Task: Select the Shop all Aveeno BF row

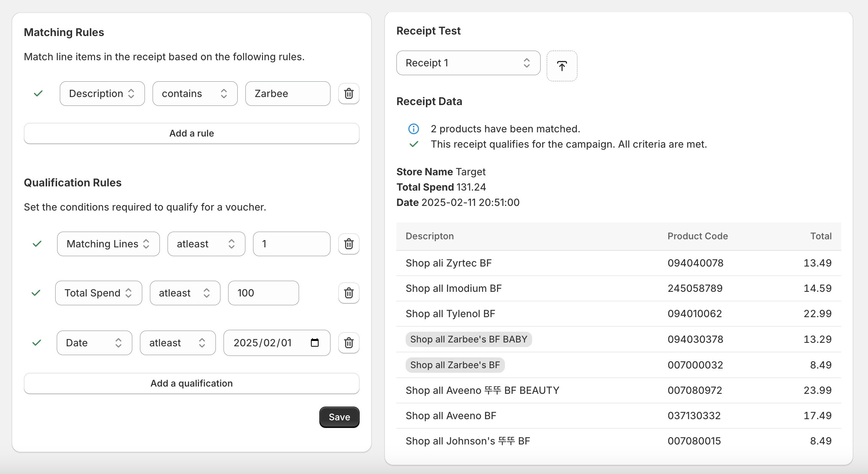Action: pos(619,416)
